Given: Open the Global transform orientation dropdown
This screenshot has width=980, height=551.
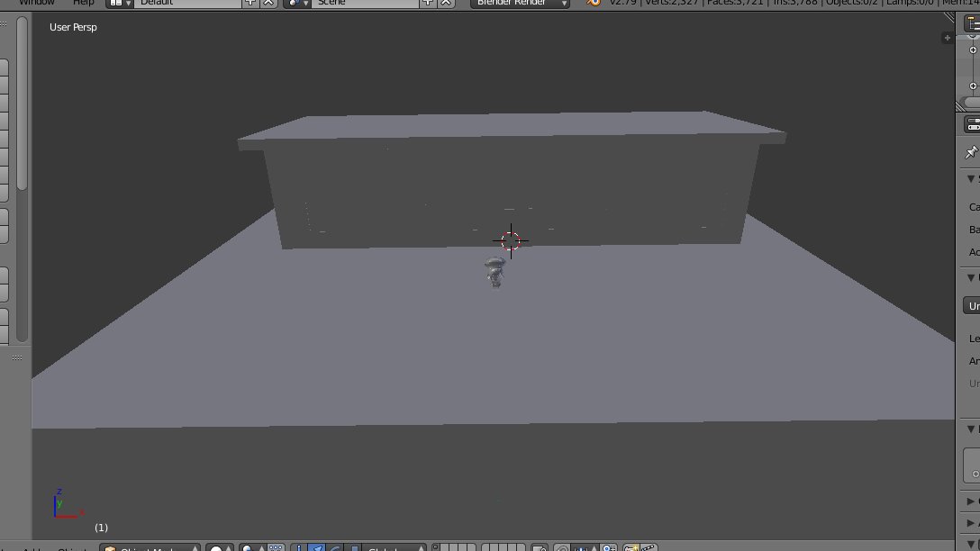Looking at the screenshot, I should (395, 548).
